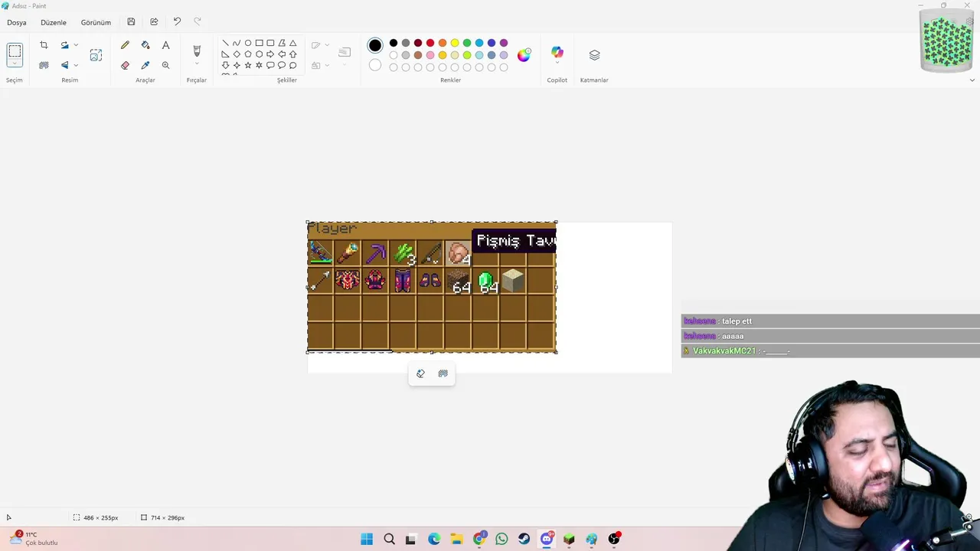
Task: Choose the red color swatch
Action: coord(430,43)
